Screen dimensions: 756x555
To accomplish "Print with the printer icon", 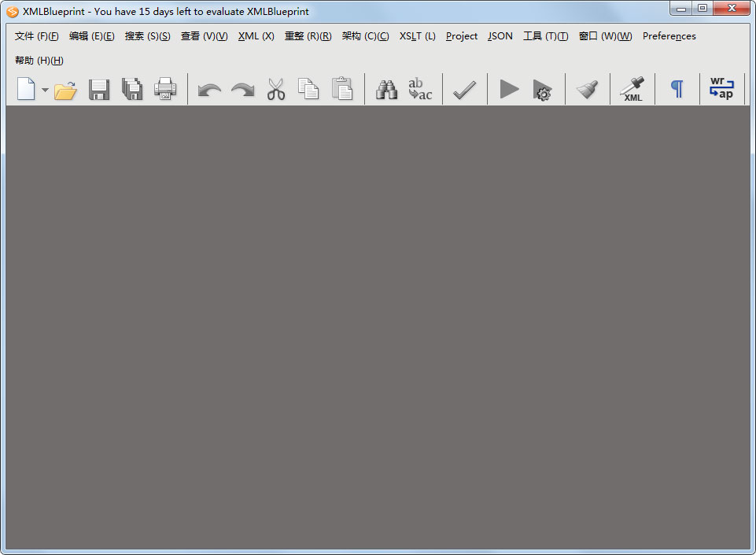I will (165, 89).
